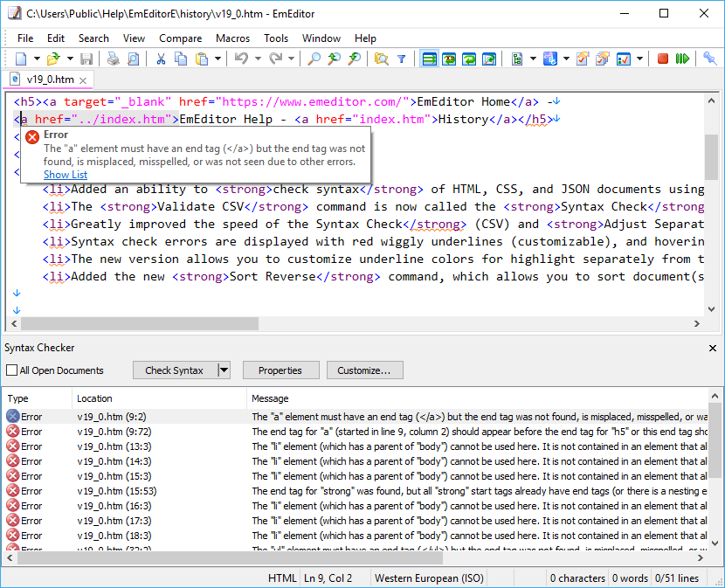725x588 pixels.
Task: Open the Tools menu
Action: [x=276, y=38]
